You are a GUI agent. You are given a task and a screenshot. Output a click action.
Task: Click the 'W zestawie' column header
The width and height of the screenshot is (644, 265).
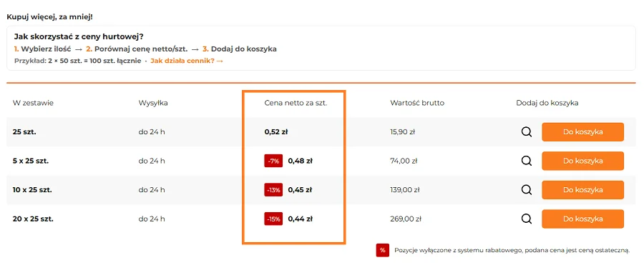click(x=33, y=103)
